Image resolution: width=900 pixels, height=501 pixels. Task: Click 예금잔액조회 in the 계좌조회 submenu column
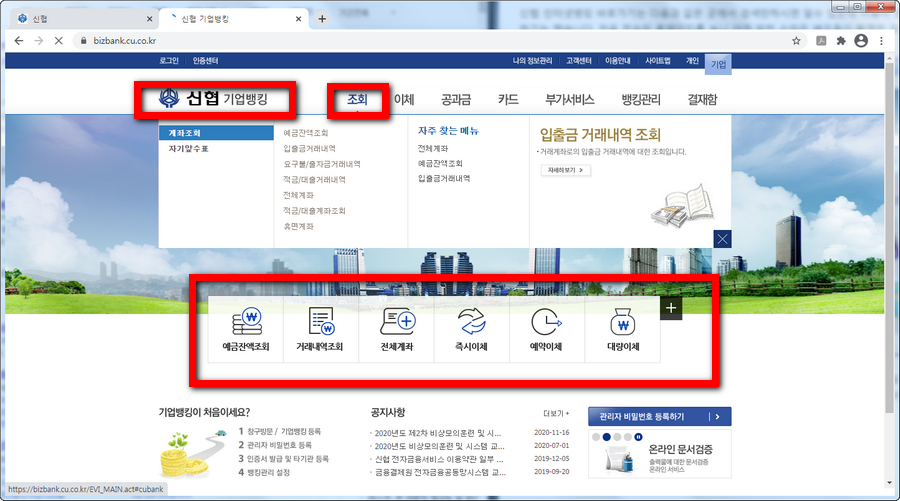[305, 133]
